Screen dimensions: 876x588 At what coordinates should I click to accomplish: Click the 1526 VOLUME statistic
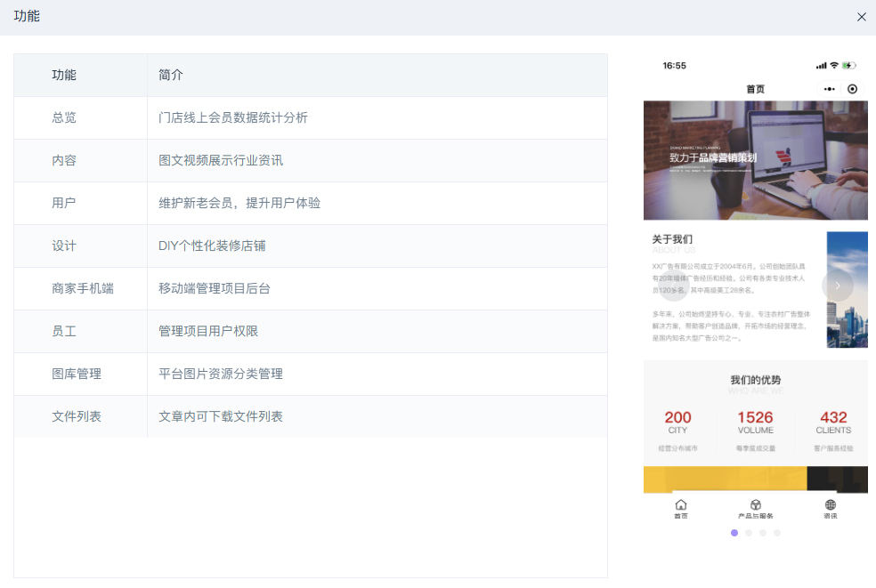(x=755, y=423)
